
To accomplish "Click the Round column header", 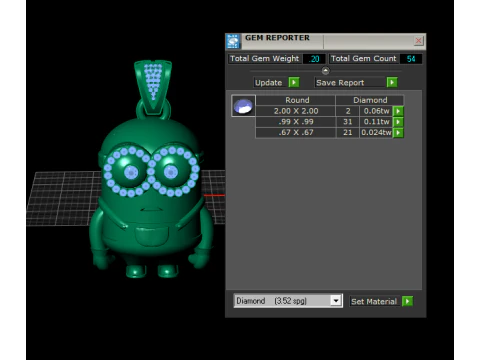I will coord(295,100).
